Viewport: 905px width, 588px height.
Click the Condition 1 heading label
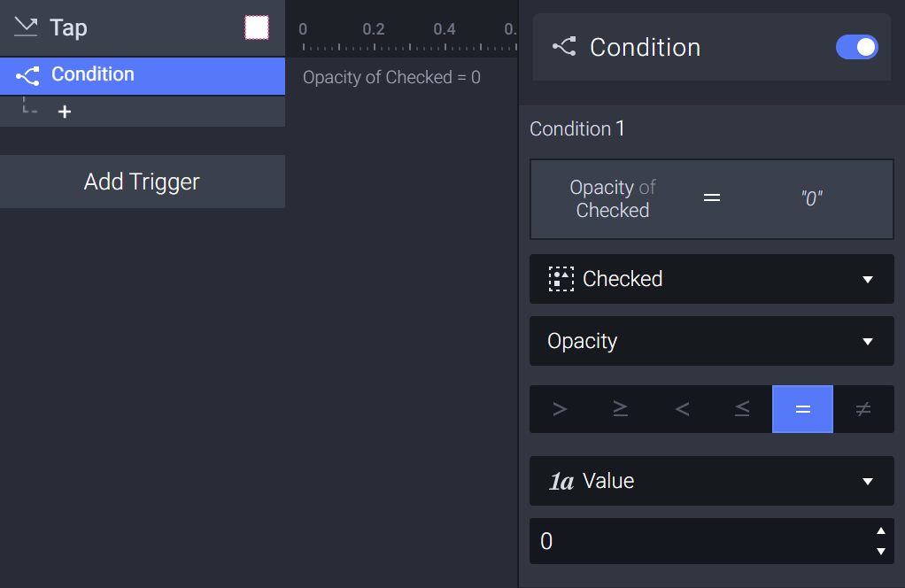(577, 128)
